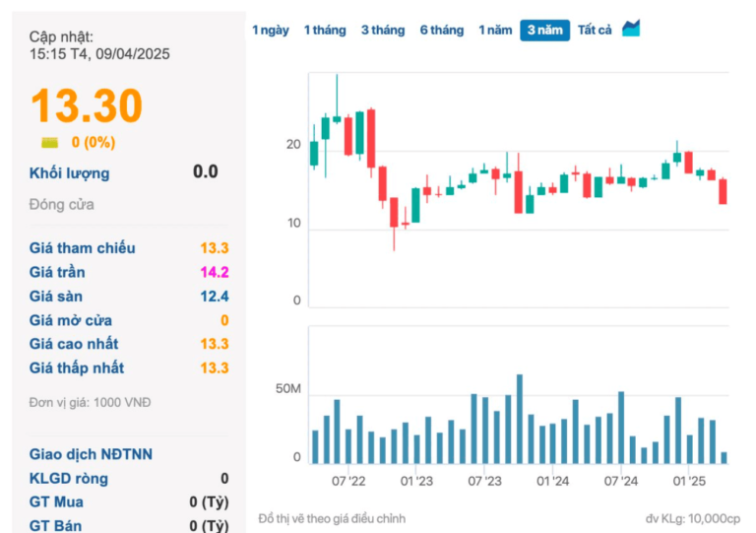The image size is (756, 533).
Task: Select the Giá sàn value 12.4
Action: point(214,296)
